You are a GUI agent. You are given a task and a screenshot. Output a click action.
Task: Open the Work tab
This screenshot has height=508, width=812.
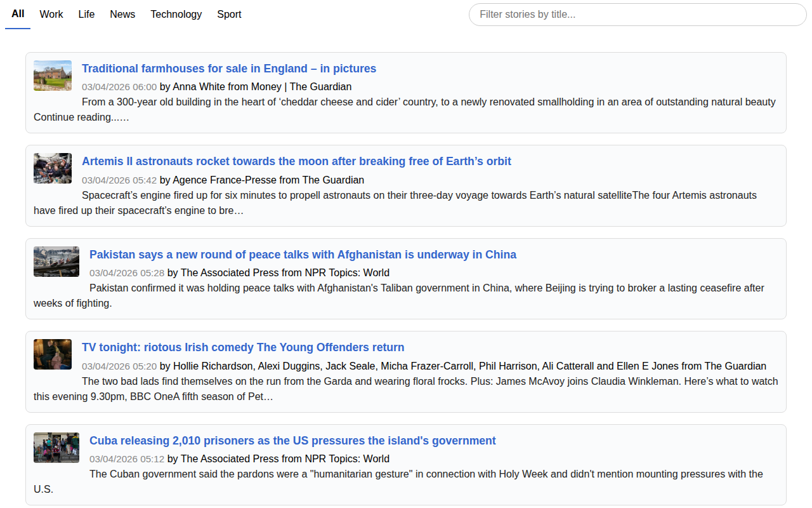(51, 14)
